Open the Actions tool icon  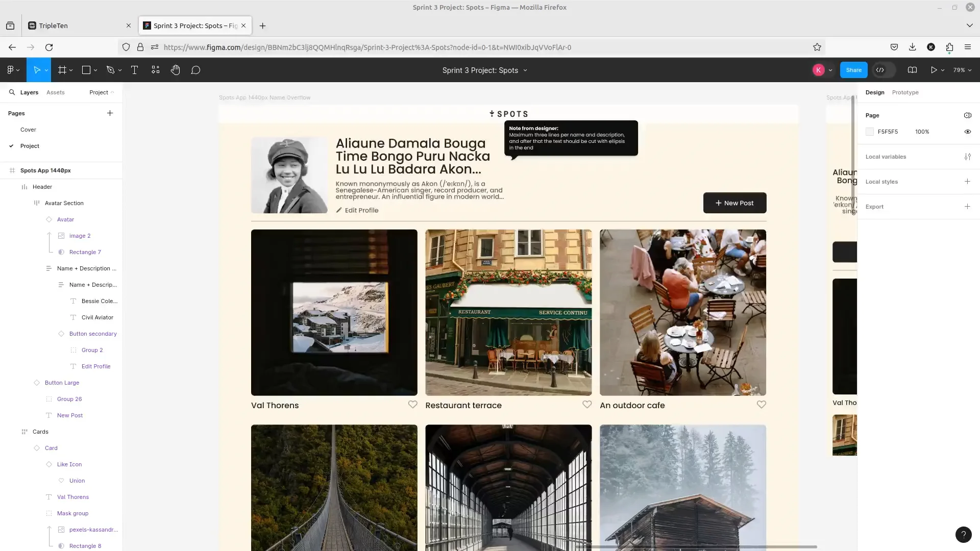pyautogui.click(x=156, y=70)
